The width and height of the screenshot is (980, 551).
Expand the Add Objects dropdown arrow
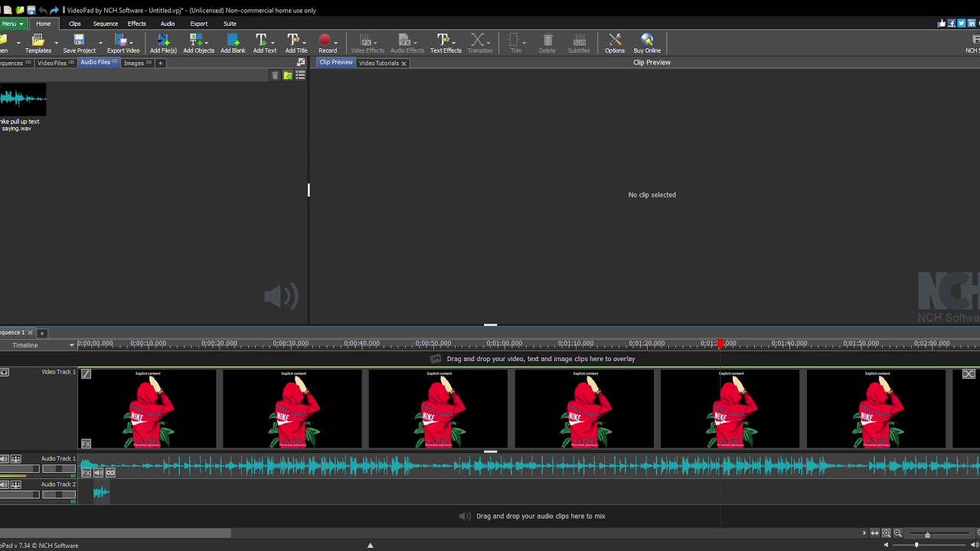click(207, 42)
